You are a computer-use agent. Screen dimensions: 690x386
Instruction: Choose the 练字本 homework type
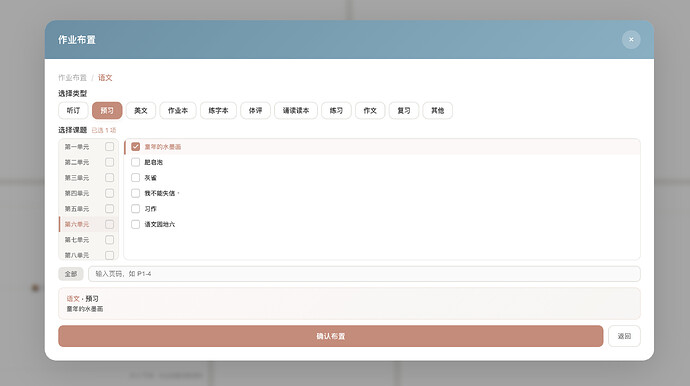point(218,110)
